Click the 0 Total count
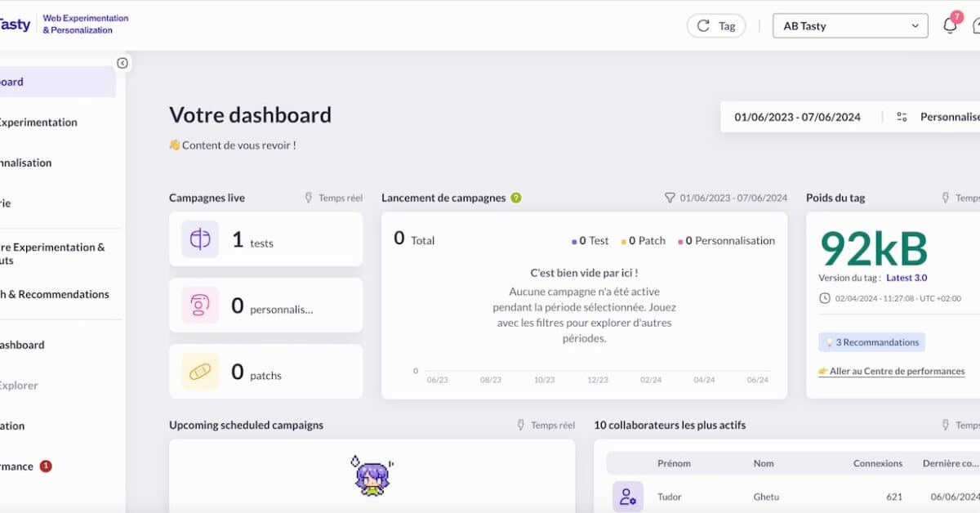 point(414,239)
